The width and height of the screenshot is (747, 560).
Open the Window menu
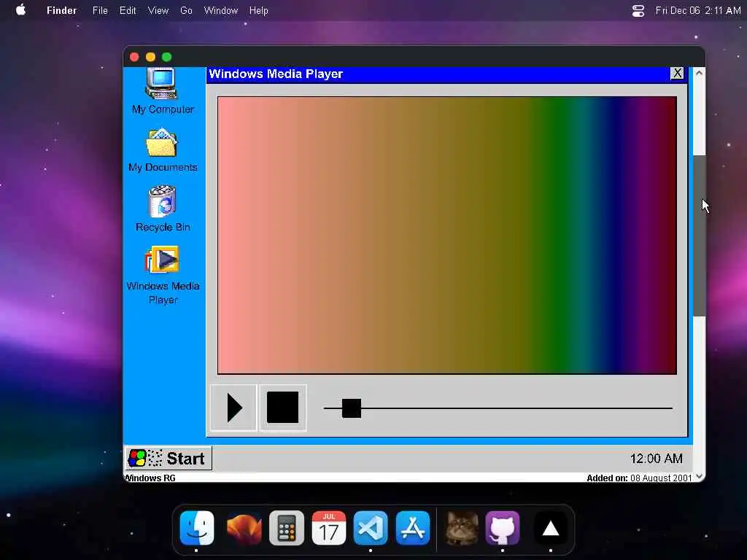click(221, 10)
